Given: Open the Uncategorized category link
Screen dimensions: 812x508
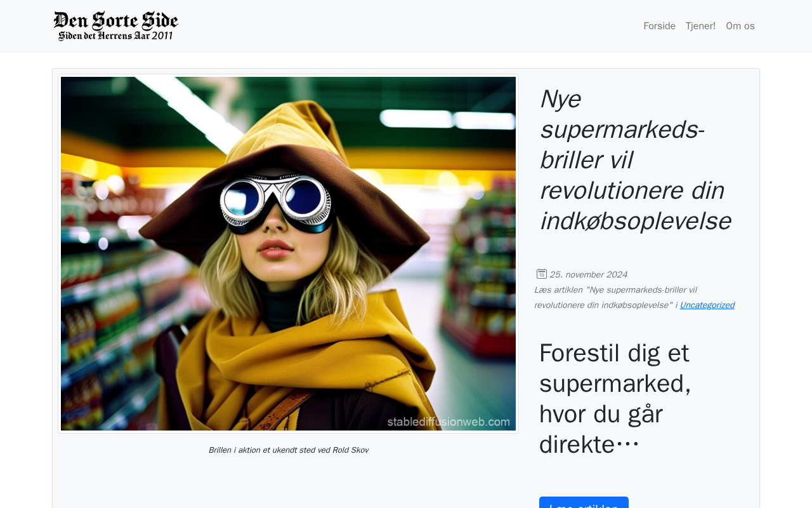Looking at the screenshot, I should [x=707, y=305].
